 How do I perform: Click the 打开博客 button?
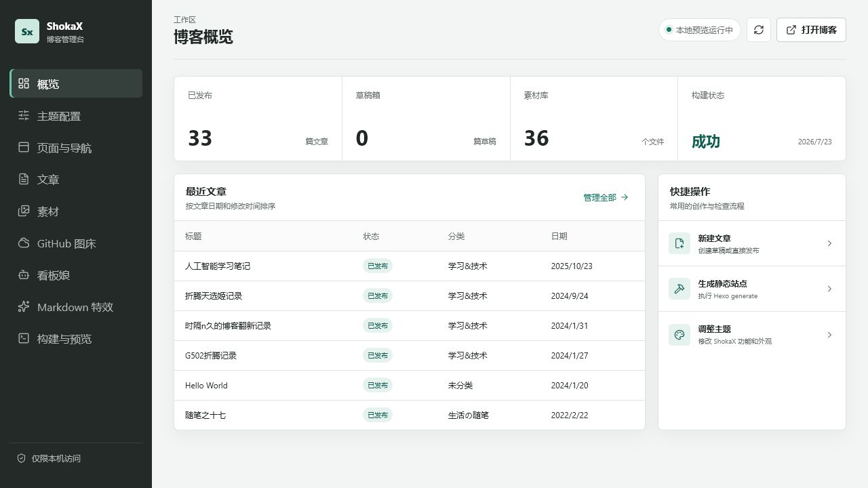811,30
